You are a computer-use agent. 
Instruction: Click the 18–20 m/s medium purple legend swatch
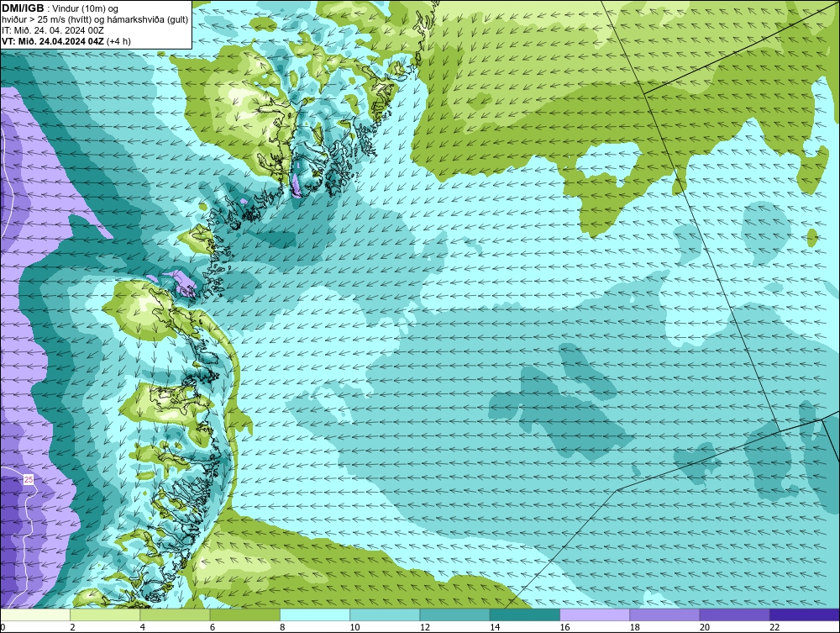664,615
